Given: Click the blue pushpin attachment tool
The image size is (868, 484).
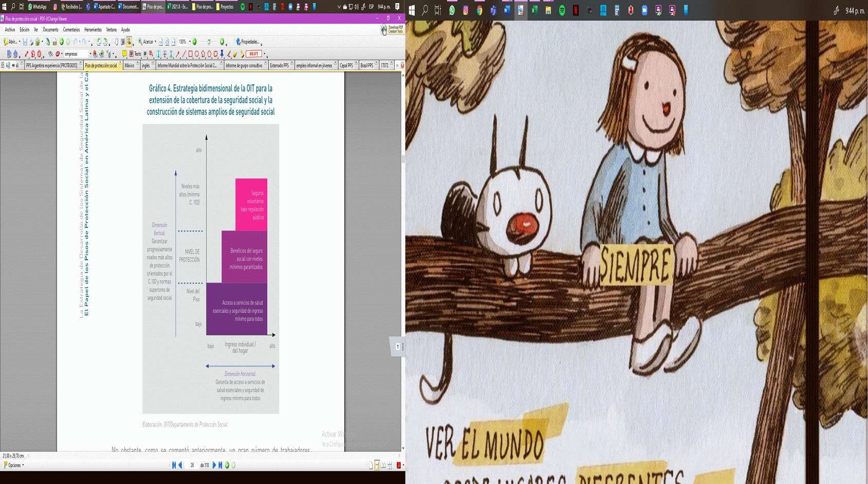Looking at the screenshot, I should tap(222, 53).
